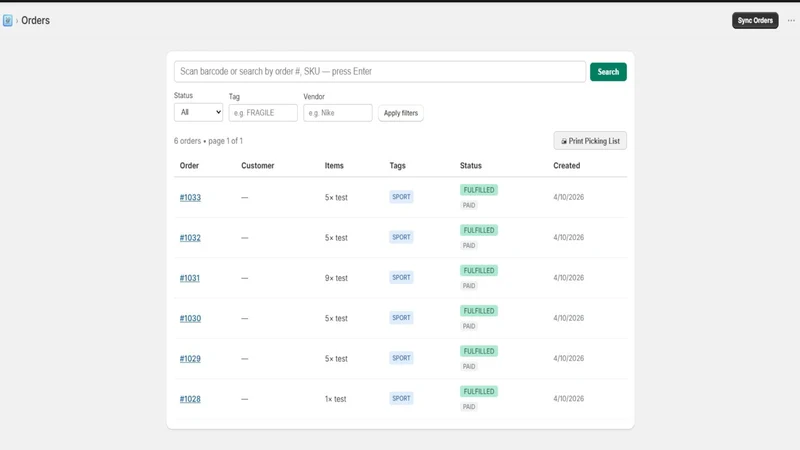Click the Tags column header

pos(397,166)
